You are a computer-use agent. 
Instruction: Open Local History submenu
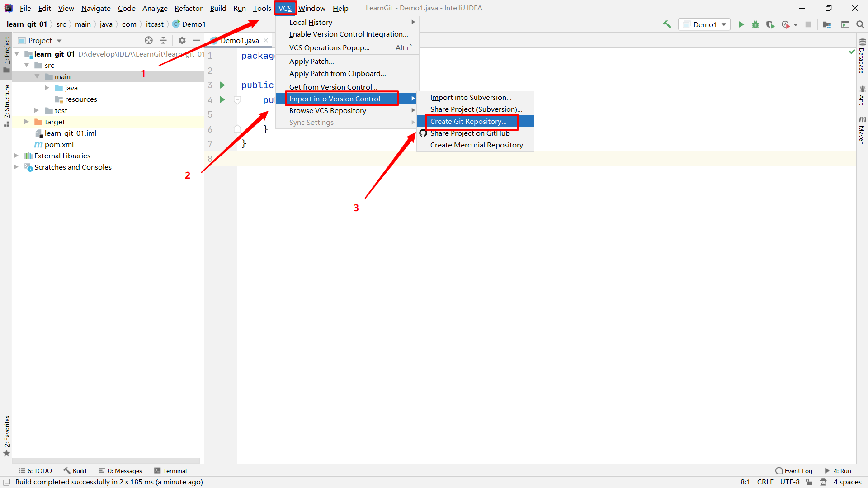pyautogui.click(x=347, y=22)
